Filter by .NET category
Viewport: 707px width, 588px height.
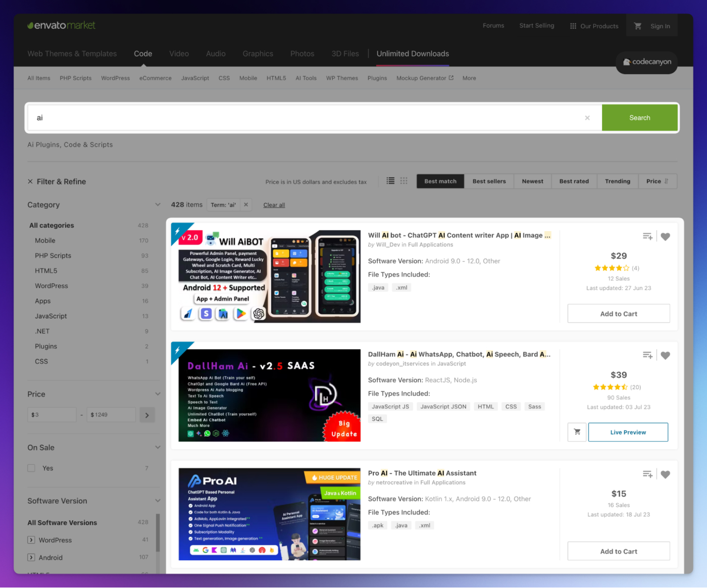point(42,332)
